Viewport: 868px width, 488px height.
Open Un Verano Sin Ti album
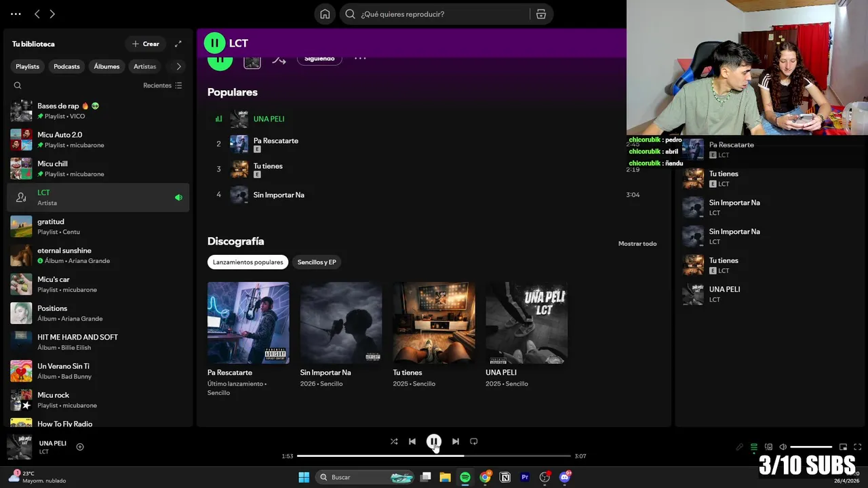(98, 371)
